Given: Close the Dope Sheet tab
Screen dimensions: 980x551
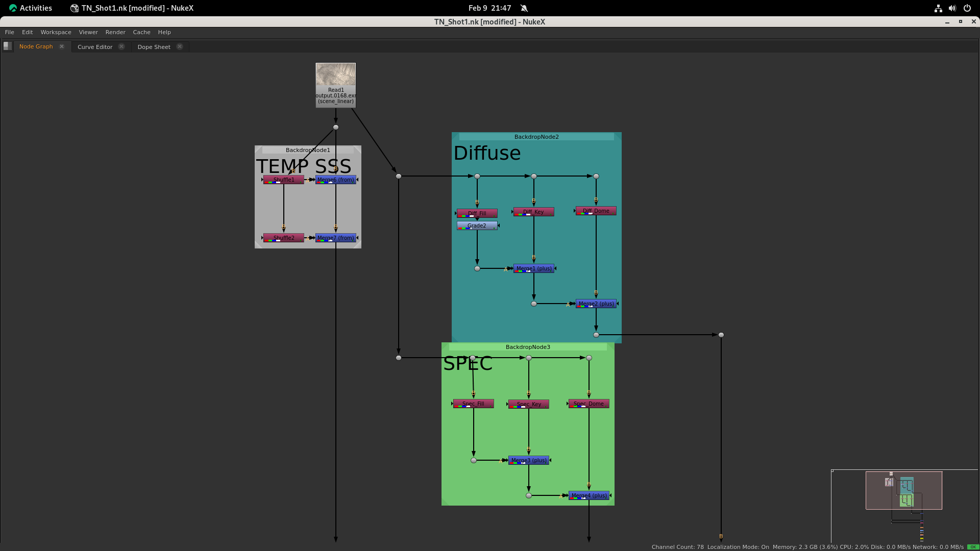Looking at the screenshot, I should pos(180,46).
